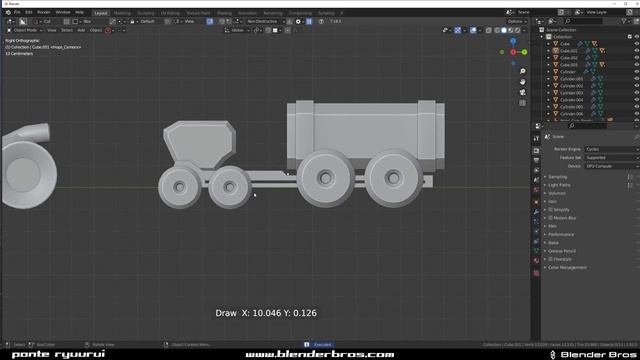Collapse the Collection in outliner

(542, 37)
